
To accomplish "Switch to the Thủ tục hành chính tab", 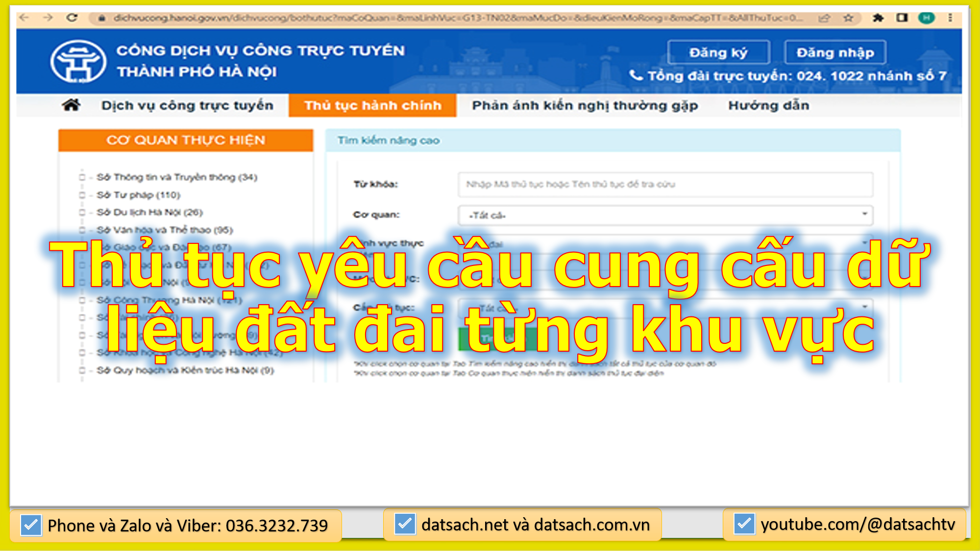I will (373, 105).
